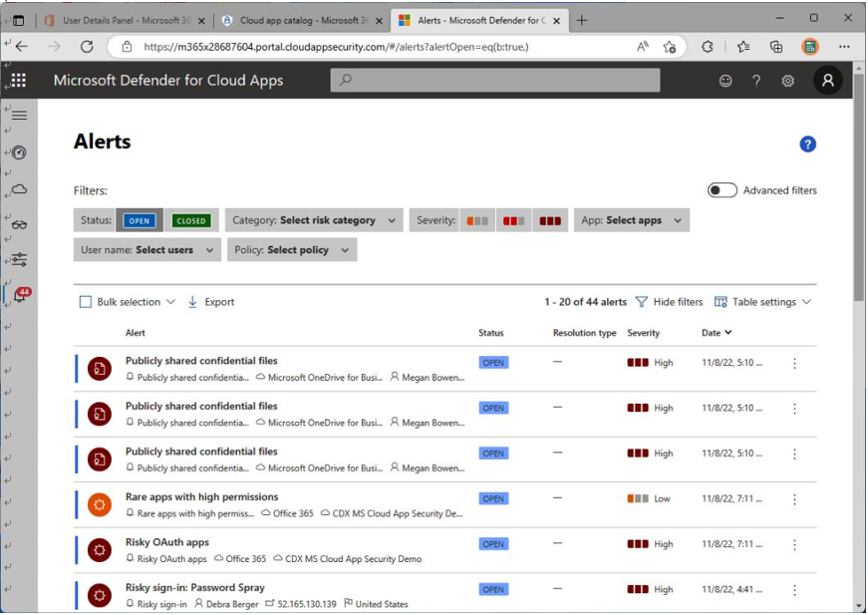Add this page to favorites
Screen dimensions: 868x615
670,47
